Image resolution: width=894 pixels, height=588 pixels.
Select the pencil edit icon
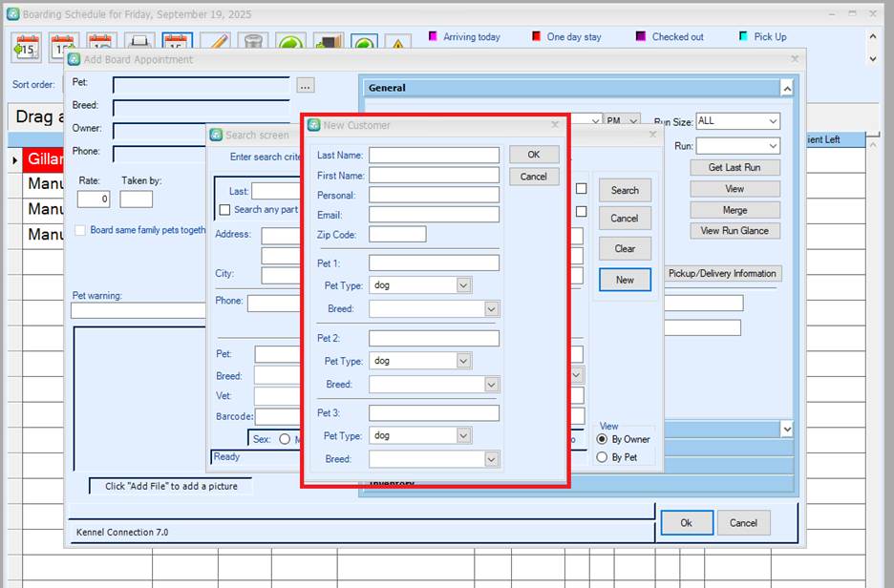click(215, 45)
